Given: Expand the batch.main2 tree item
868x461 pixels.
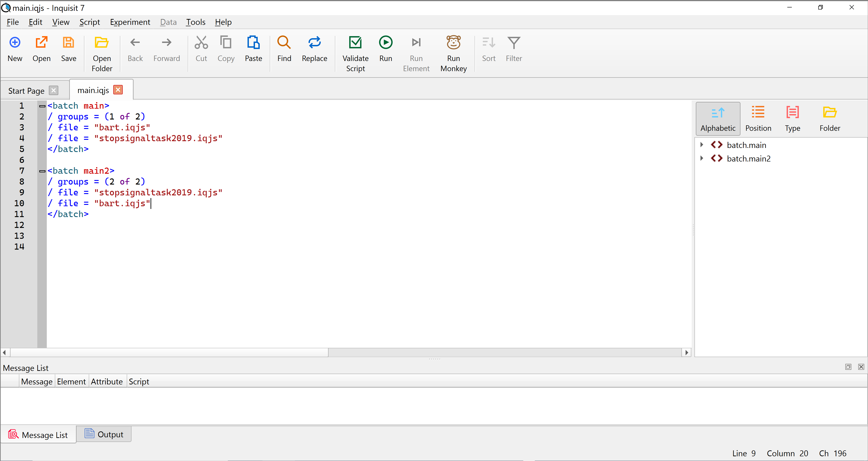Looking at the screenshot, I should click(701, 159).
